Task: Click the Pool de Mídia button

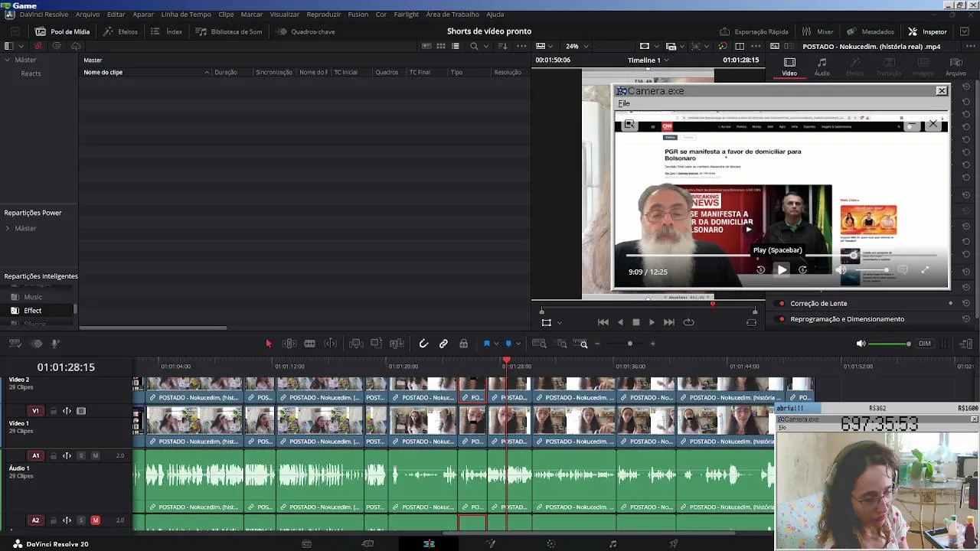Action: point(62,31)
